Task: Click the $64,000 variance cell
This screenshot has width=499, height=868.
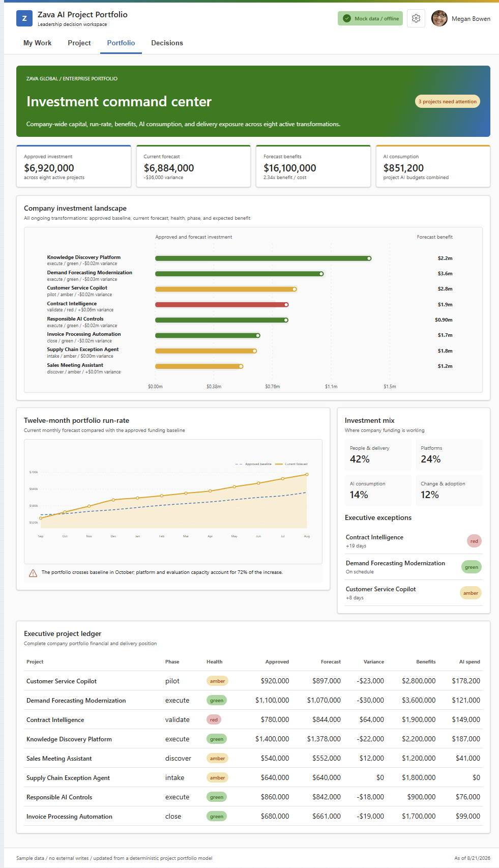Action: [372, 719]
